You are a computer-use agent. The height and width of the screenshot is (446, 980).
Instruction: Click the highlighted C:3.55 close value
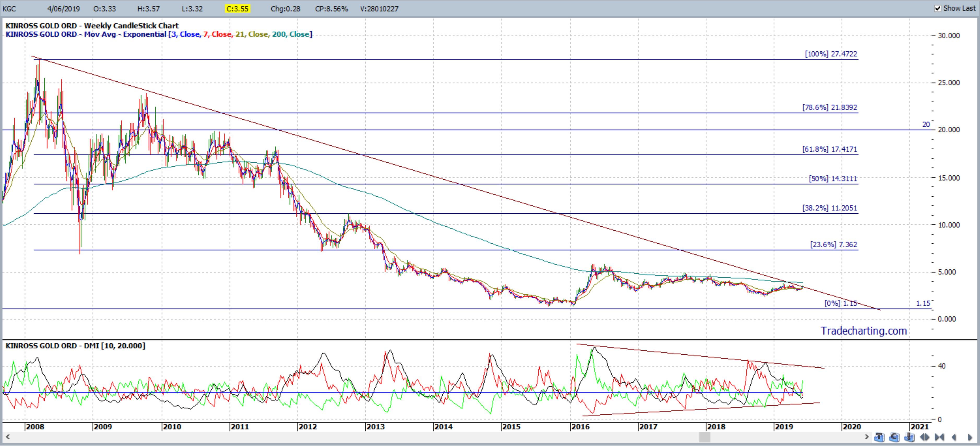[237, 9]
